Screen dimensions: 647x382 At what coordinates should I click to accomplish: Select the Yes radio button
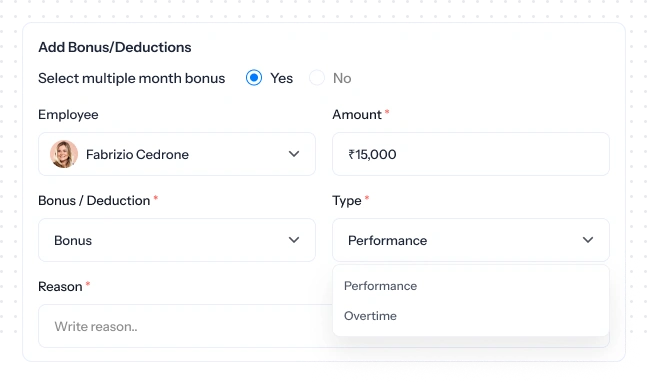254,78
